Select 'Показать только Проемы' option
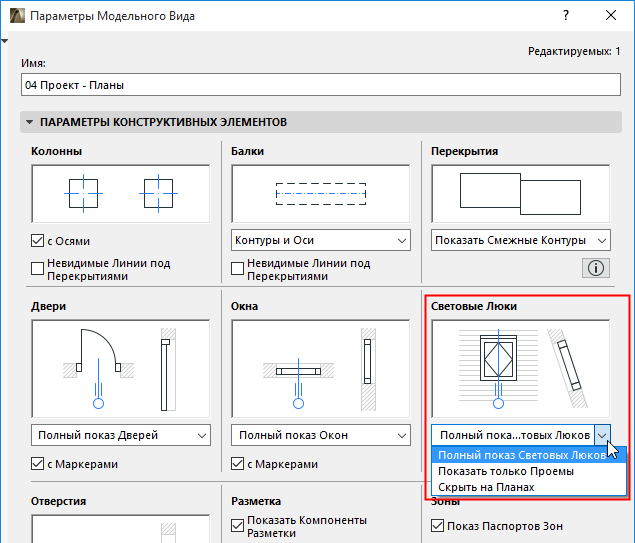 506,471
